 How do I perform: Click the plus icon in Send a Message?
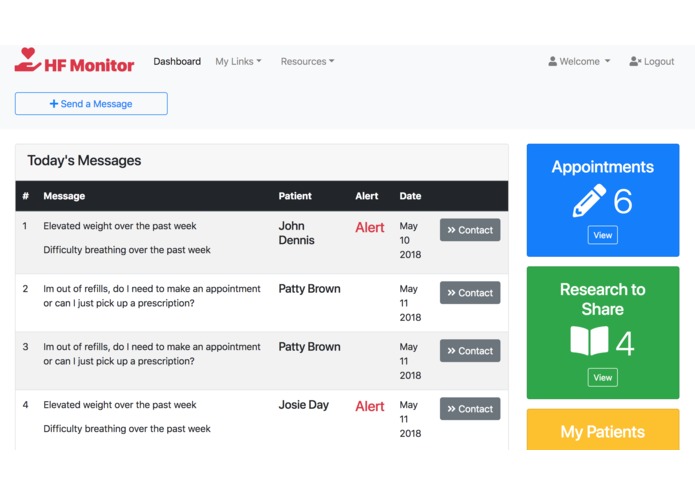click(54, 104)
